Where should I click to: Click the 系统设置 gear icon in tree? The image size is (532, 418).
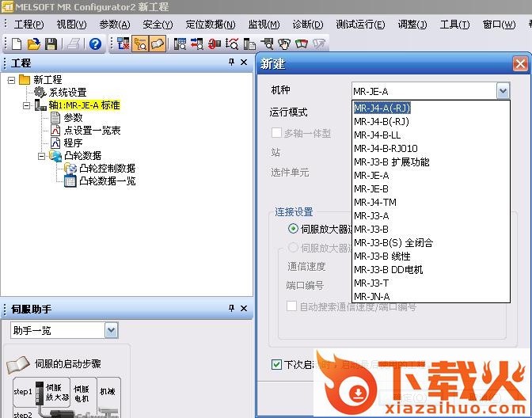tap(40, 93)
